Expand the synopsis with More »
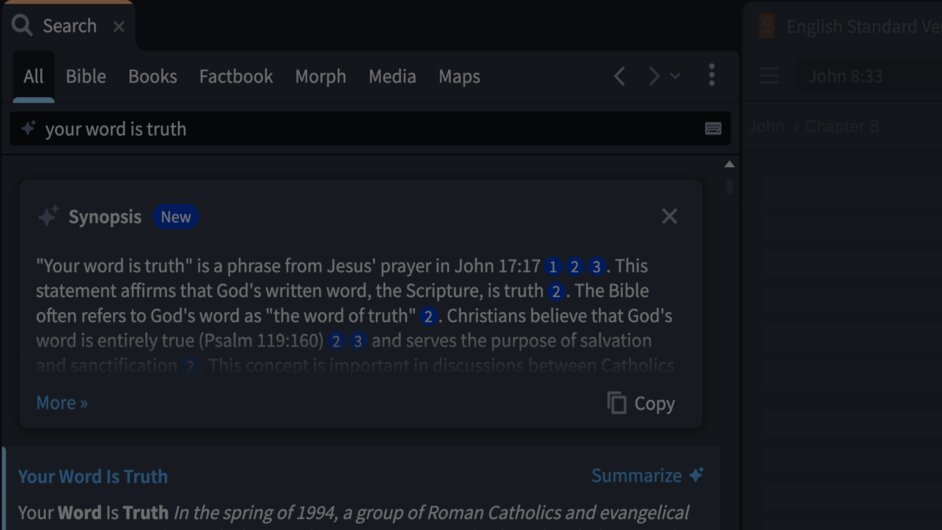Viewport: 942px width, 530px height. 62,403
